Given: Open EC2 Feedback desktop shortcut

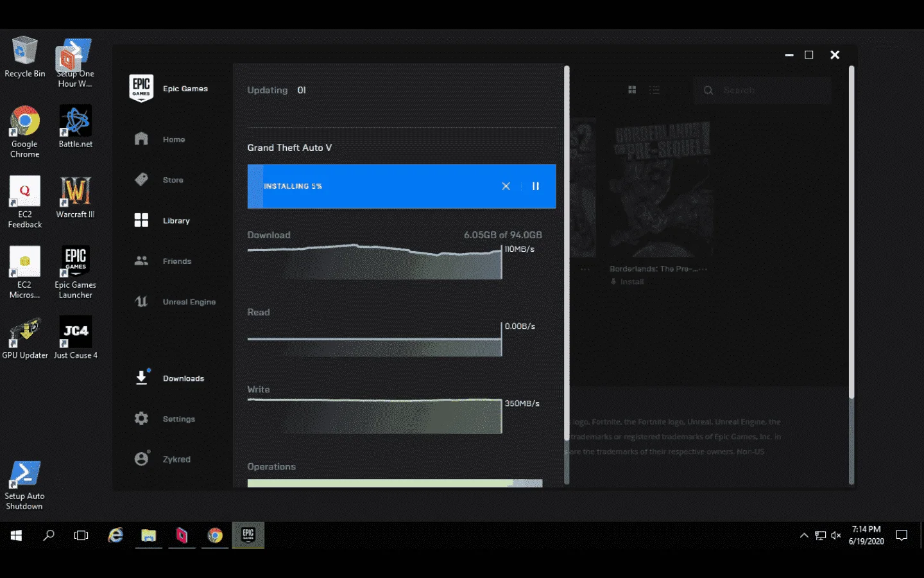Looking at the screenshot, I should [x=24, y=202].
